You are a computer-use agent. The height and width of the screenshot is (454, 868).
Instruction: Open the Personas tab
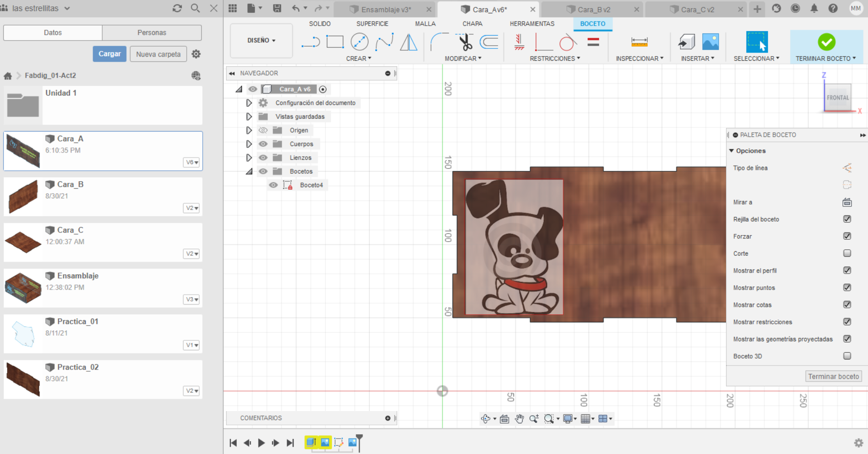tap(152, 32)
